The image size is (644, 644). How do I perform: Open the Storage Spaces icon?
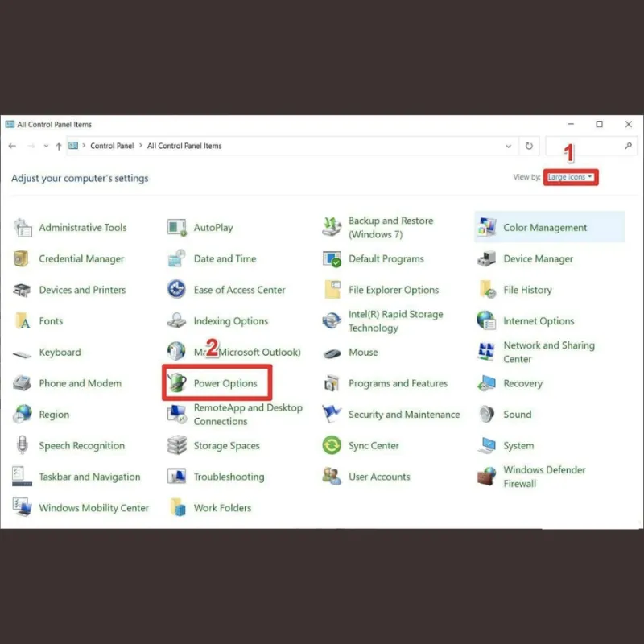click(x=177, y=445)
